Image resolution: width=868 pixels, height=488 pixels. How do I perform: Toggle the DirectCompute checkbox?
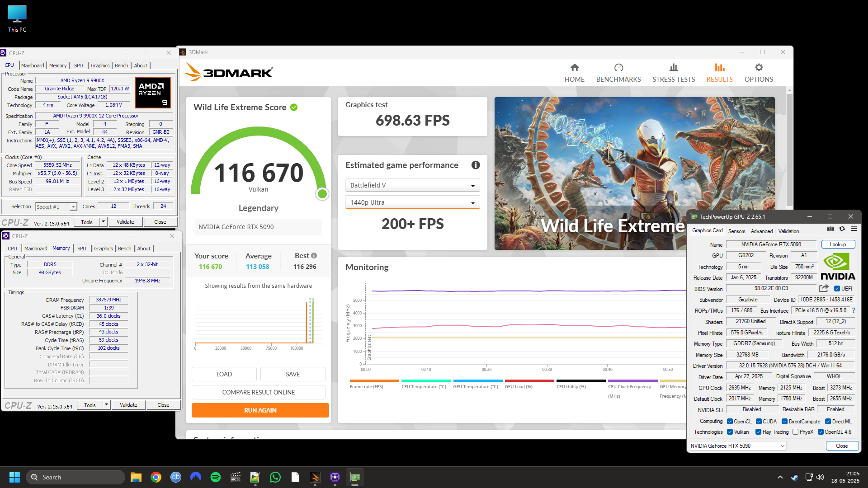(785, 422)
